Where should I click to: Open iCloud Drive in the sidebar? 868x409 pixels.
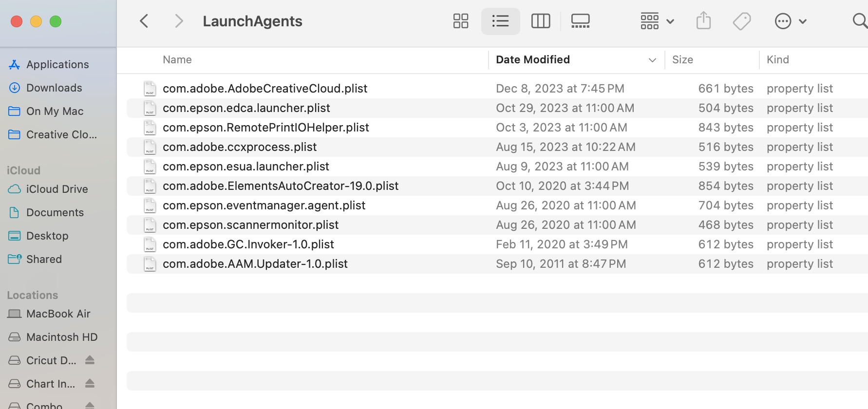(x=57, y=189)
